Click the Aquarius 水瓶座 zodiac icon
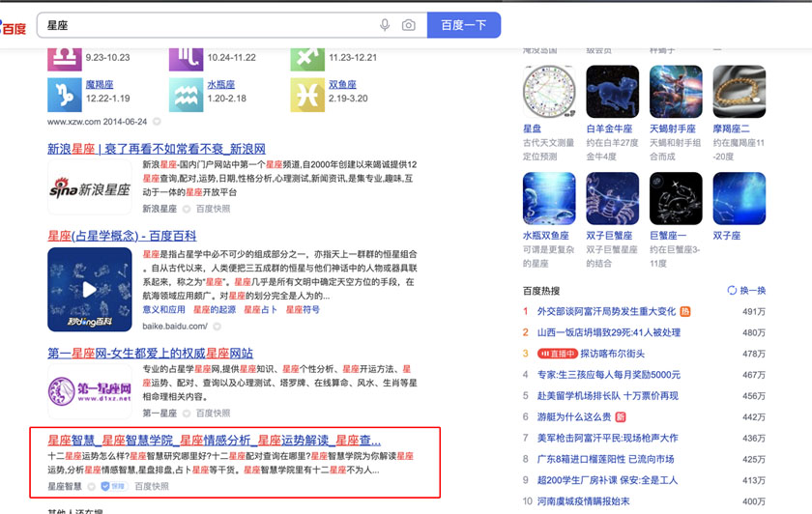812x514 pixels. (x=186, y=95)
